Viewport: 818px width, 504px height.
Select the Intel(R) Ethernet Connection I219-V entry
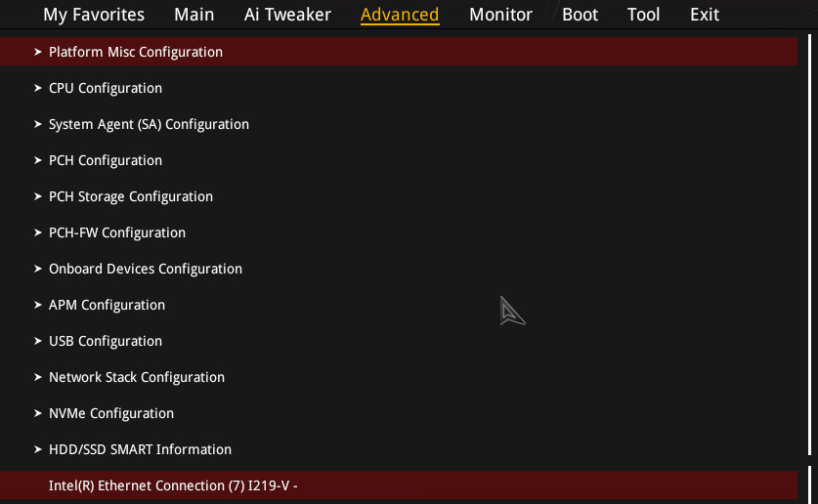pyautogui.click(x=399, y=485)
